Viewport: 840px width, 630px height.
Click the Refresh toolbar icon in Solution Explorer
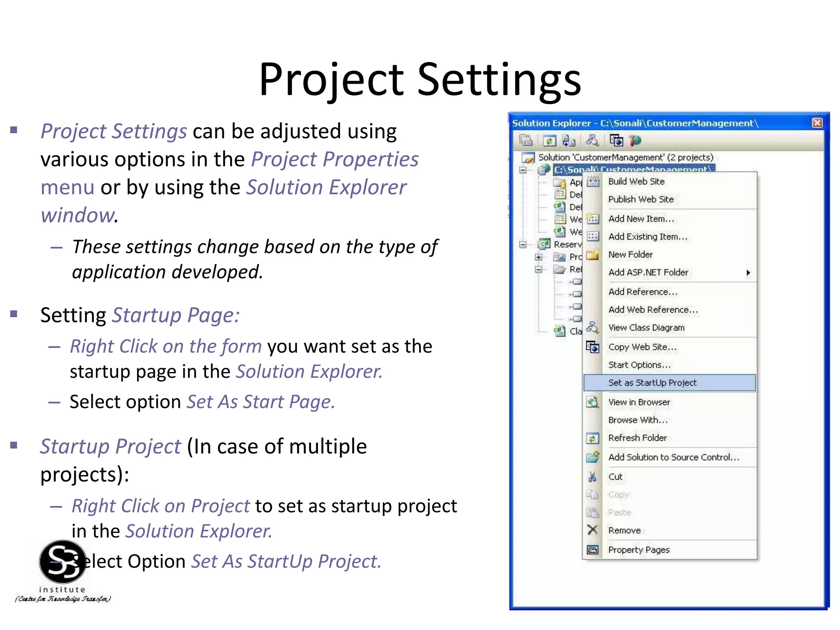pyautogui.click(x=549, y=141)
